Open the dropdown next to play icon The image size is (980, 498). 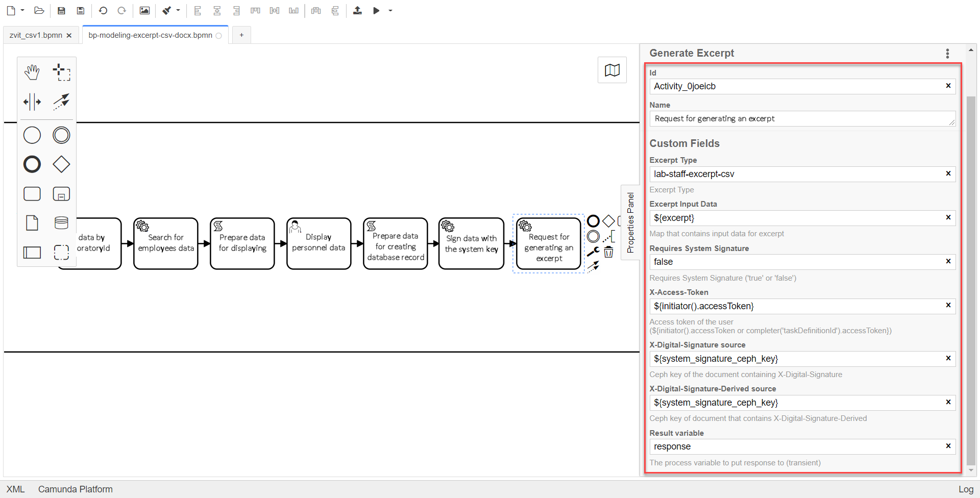pos(390,11)
